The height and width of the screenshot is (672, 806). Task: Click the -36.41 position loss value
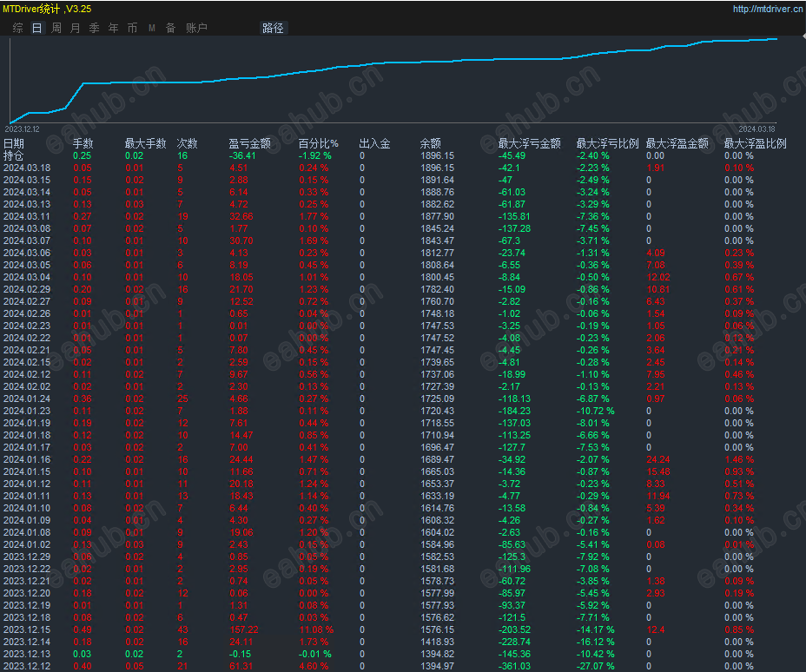242,155
